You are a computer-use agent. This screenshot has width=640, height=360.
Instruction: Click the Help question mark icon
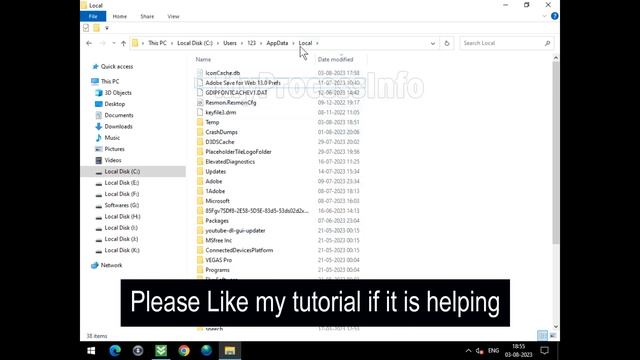tap(554, 16)
